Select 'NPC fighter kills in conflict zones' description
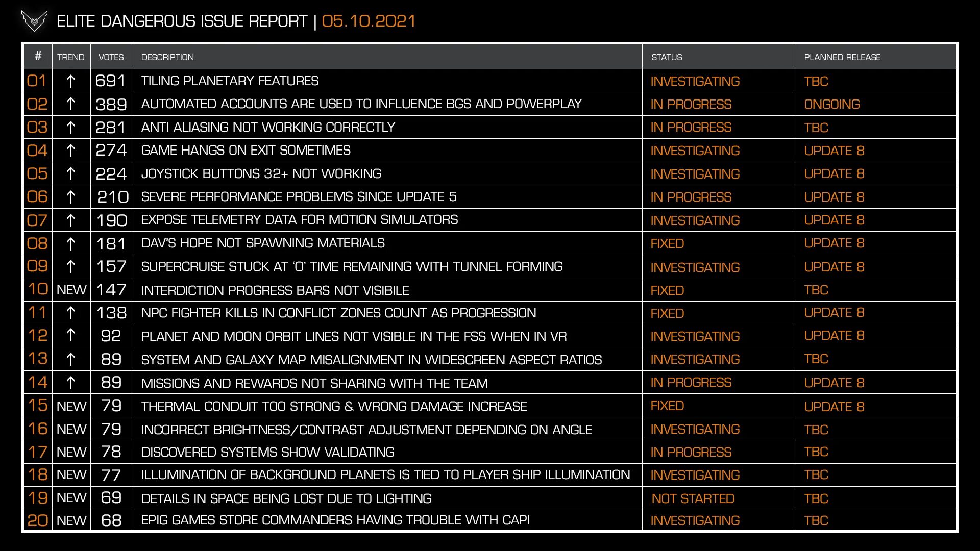The image size is (980, 551). tap(338, 313)
